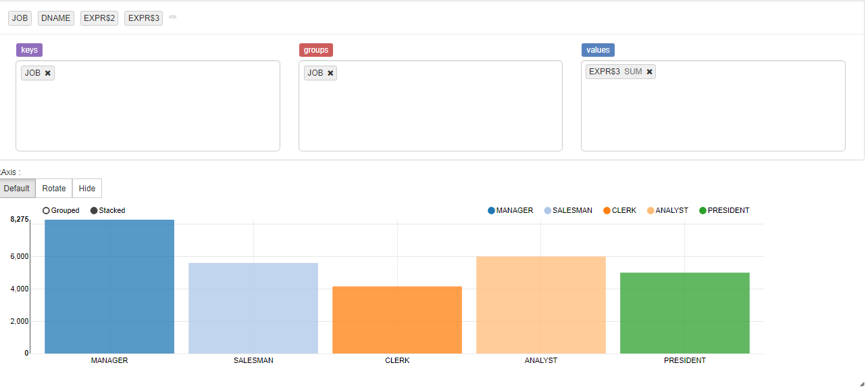Screen dimensions: 868x388
Task: Choose Hide xAxis option
Action: coord(87,189)
